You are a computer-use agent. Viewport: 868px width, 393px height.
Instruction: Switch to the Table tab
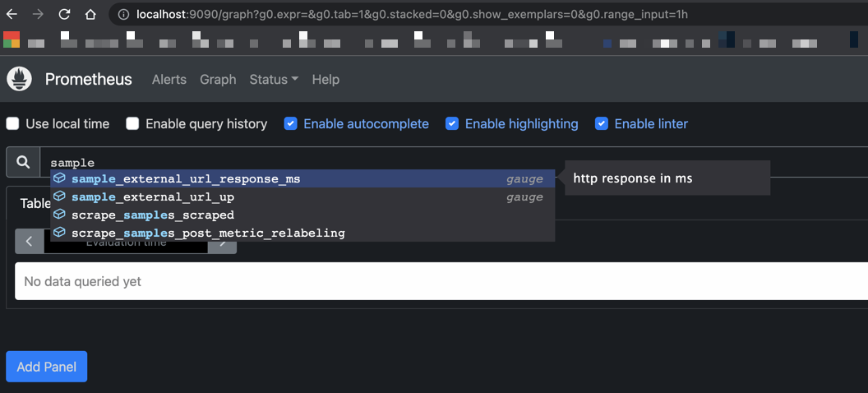(35, 203)
